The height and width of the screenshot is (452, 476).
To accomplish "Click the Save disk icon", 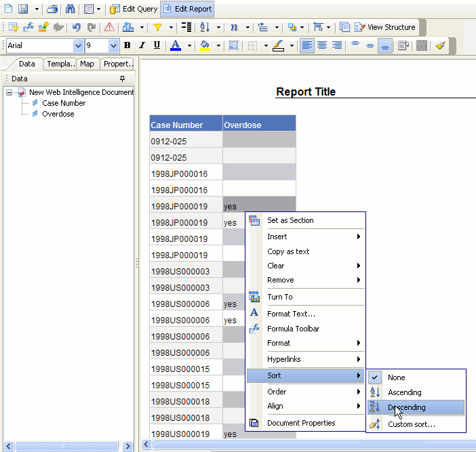I will tap(23, 9).
